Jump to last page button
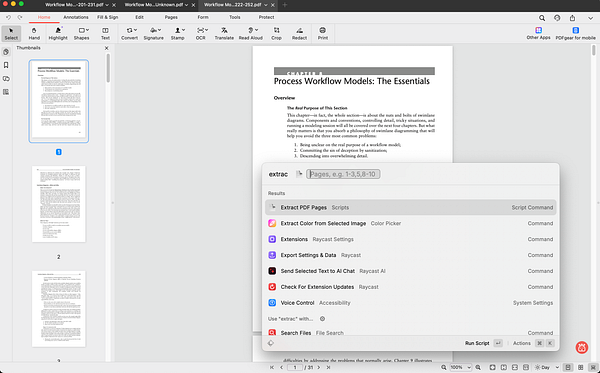The width and height of the screenshot is (600, 373). [x=328, y=367]
